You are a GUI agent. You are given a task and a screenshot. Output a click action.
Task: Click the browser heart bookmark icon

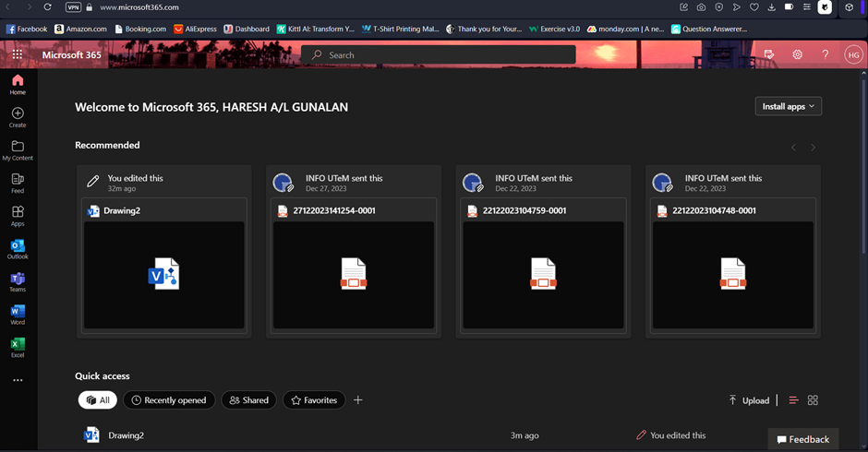coord(754,7)
